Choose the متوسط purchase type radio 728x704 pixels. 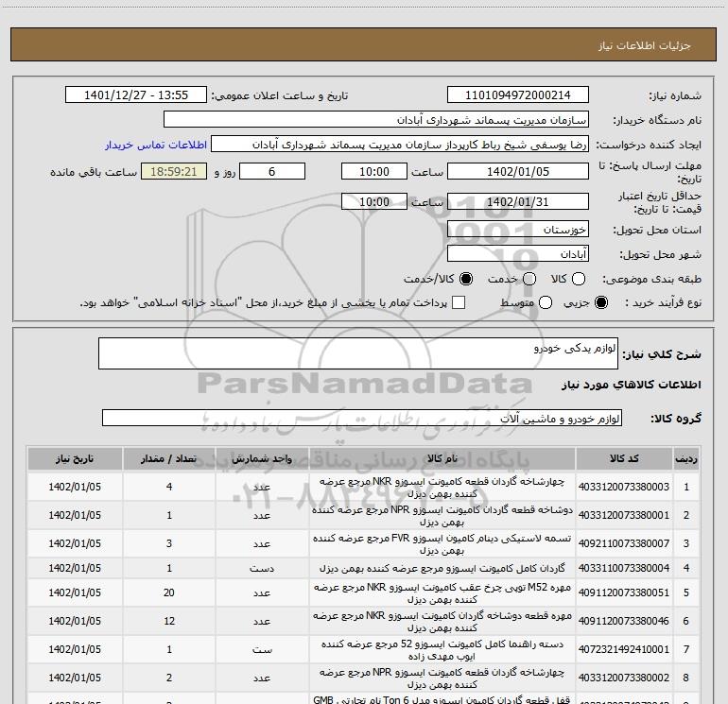(546, 302)
